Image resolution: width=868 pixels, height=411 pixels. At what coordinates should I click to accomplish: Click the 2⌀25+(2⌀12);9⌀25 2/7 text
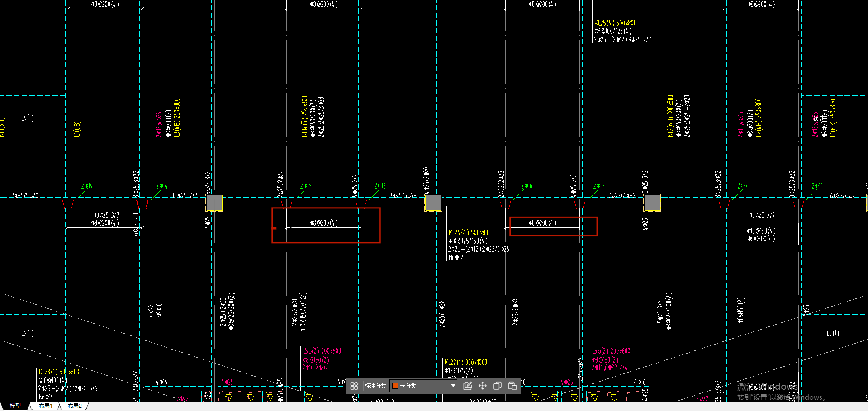click(x=622, y=40)
